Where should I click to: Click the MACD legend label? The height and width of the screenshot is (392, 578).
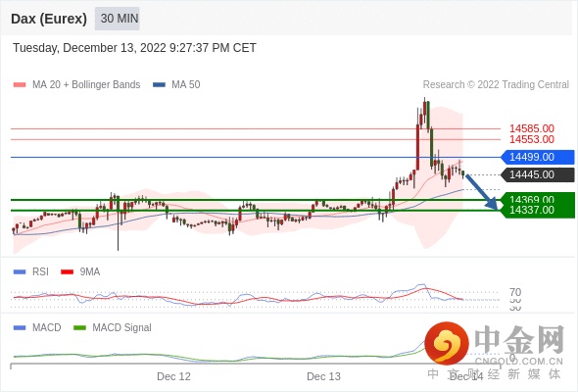(x=47, y=328)
